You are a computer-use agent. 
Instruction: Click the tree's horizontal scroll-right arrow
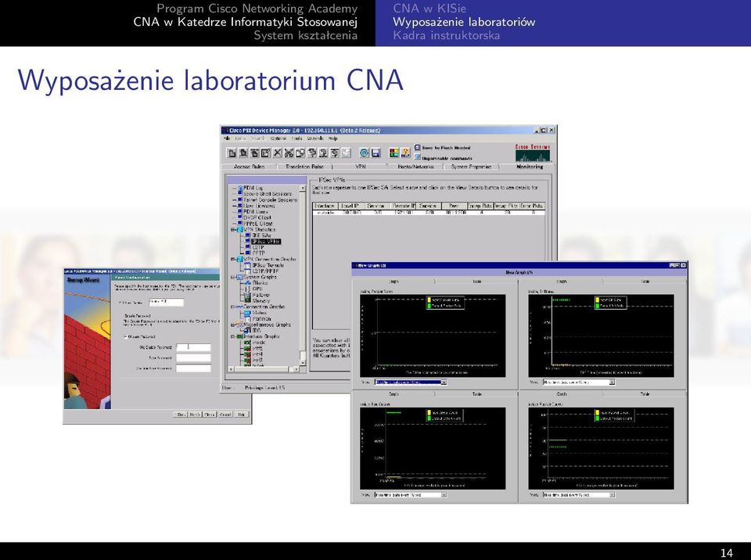296,369
